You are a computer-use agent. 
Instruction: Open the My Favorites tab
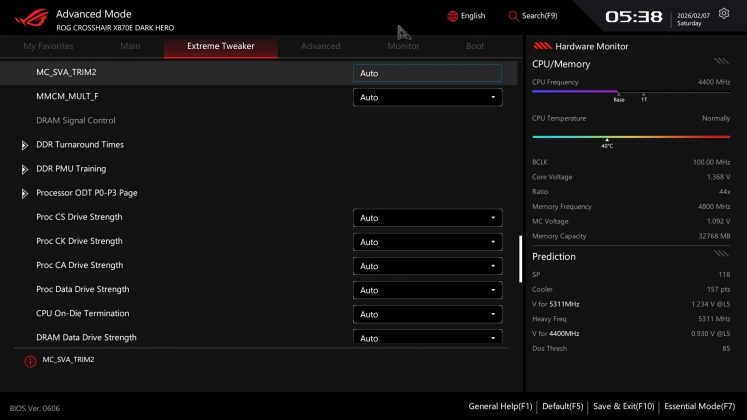[x=48, y=46]
